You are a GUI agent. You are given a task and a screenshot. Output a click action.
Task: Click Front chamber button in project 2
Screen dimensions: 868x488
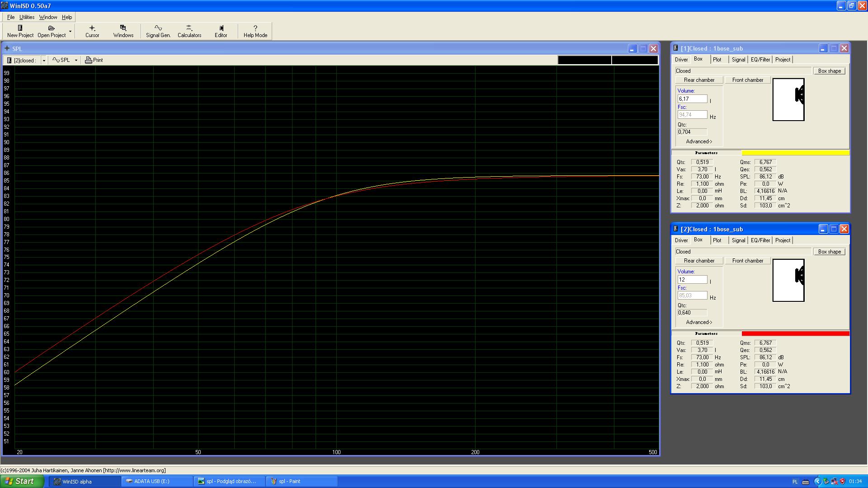click(x=747, y=261)
